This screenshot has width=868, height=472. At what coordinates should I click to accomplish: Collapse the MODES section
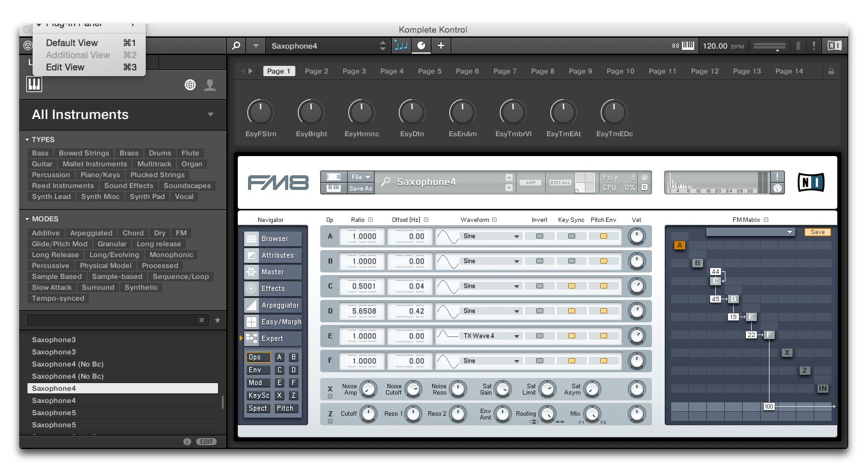(27, 219)
